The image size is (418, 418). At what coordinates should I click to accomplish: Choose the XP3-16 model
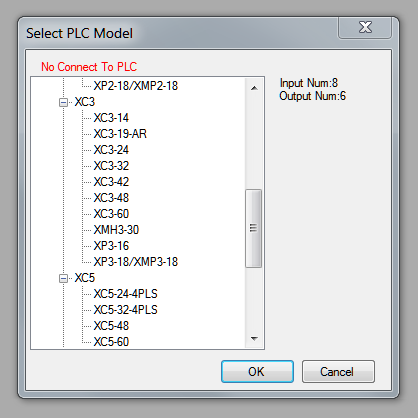[x=111, y=246]
